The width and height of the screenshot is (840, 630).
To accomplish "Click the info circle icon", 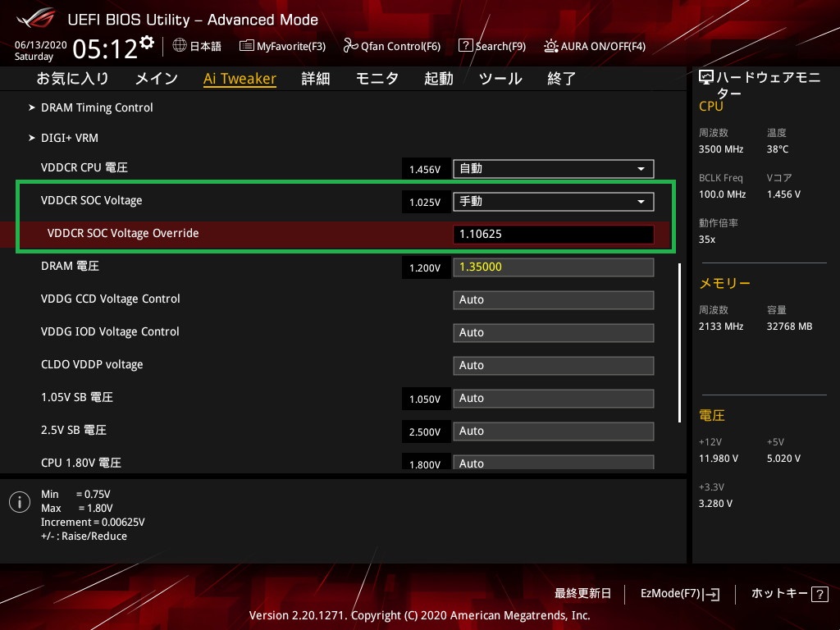I will [20, 502].
